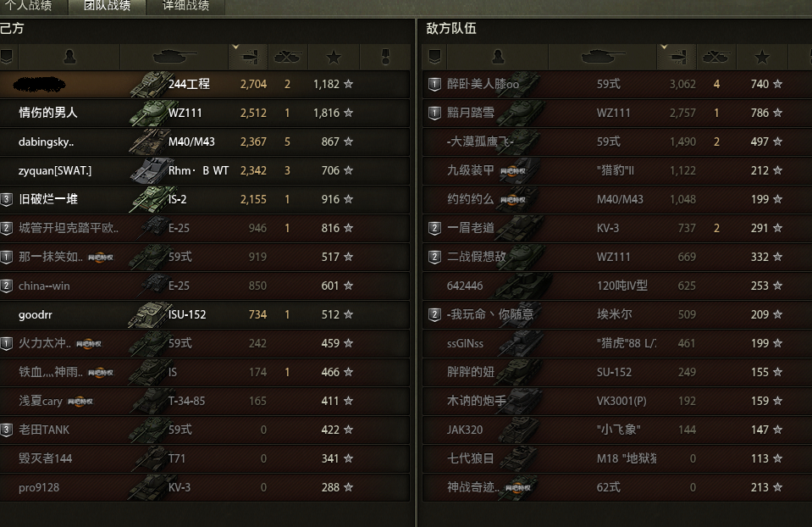Sort enemy team by experience star icon
Viewport: 812px width, 527px height.
click(762, 57)
